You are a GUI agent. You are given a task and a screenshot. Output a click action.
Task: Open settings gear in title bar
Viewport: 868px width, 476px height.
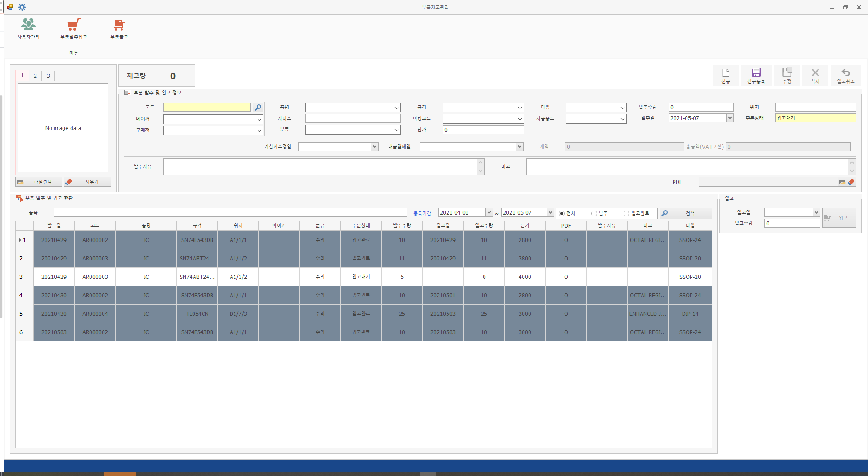(22, 7)
